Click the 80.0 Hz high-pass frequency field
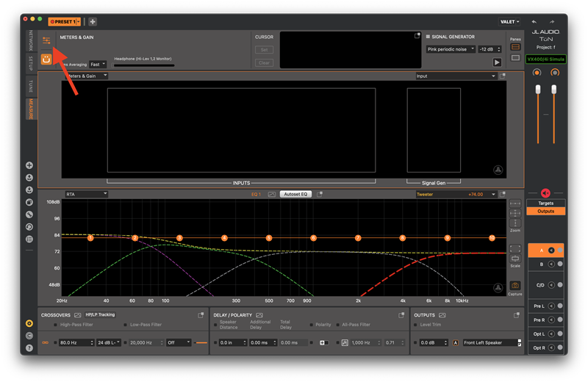The width and height of the screenshot is (588, 382). pos(76,342)
